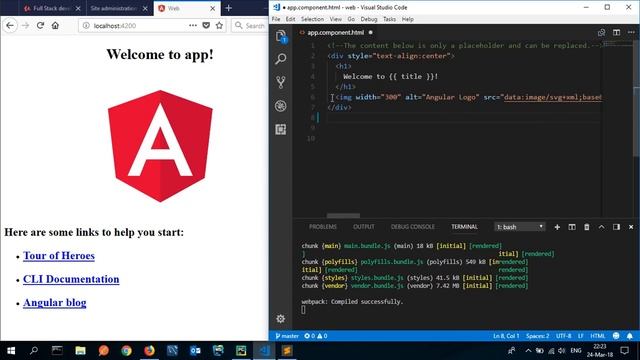Open Chrome from the taskbar

point(127,351)
